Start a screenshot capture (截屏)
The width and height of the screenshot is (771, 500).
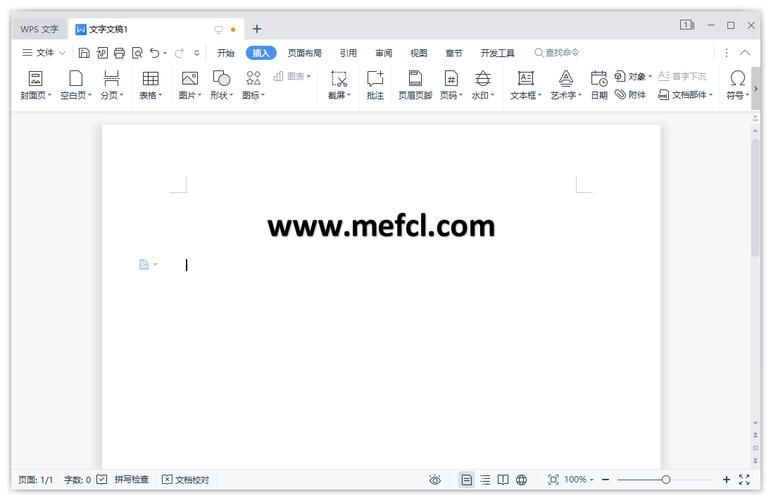pyautogui.click(x=339, y=85)
